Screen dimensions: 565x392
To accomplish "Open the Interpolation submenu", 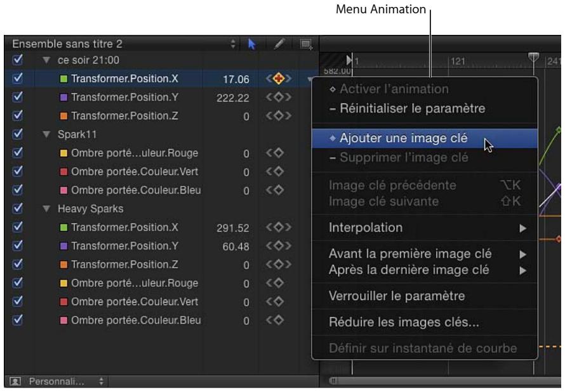I will pyautogui.click(x=425, y=228).
